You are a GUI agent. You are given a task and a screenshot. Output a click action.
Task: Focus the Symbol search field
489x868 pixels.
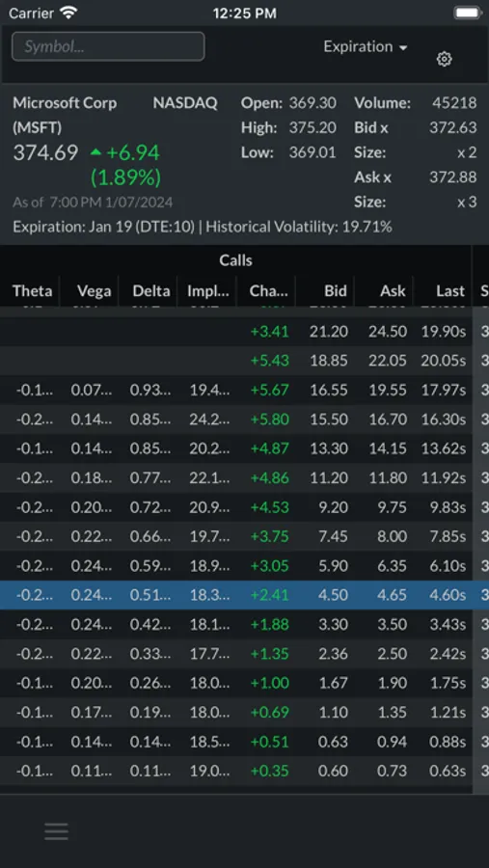[x=108, y=46]
